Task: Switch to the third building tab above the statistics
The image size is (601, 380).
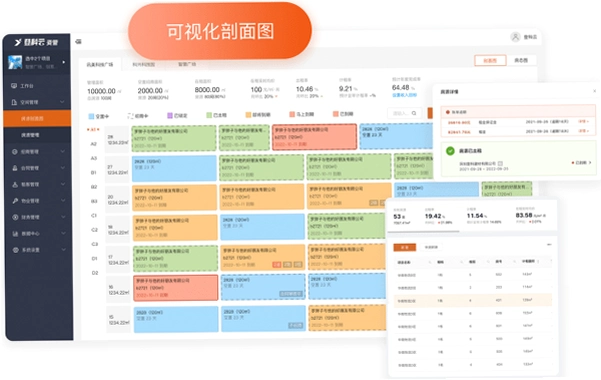Action: click(187, 64)
